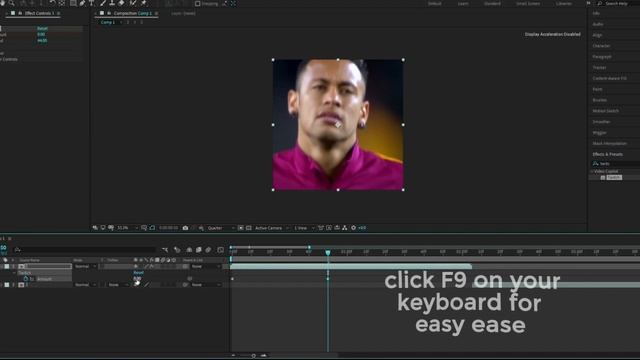Click Reset in Effect Controls panel
The height and width of the screenshot is (360, 640).
point(42,29)
